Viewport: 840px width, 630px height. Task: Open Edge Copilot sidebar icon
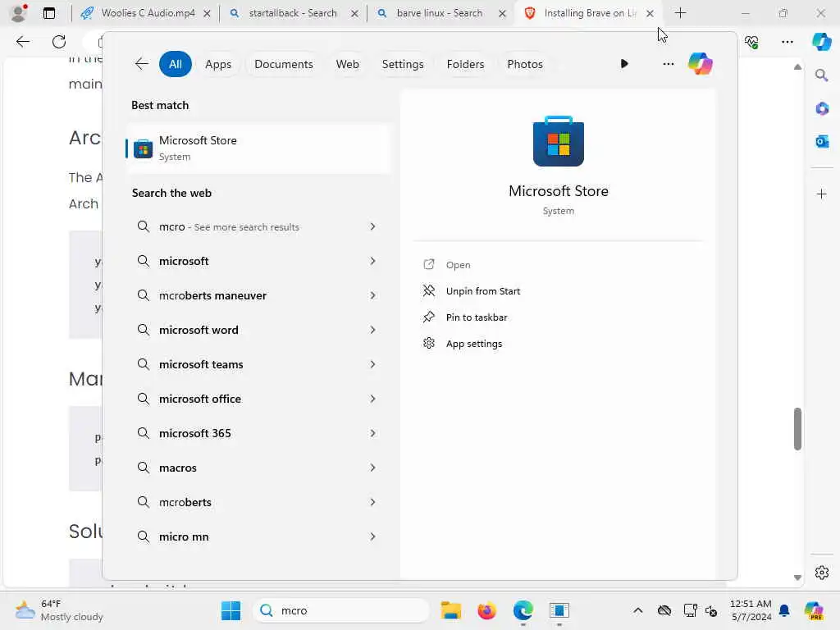(x=821, y=42)
